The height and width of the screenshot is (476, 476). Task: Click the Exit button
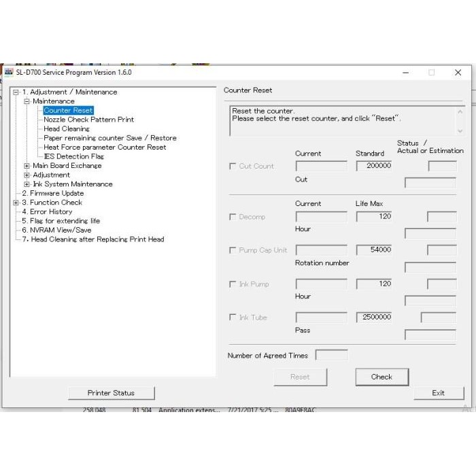(x=439, y=393)
